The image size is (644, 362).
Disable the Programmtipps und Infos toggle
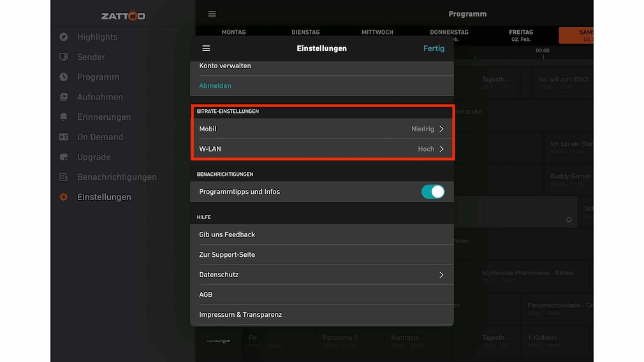[432, 192]
